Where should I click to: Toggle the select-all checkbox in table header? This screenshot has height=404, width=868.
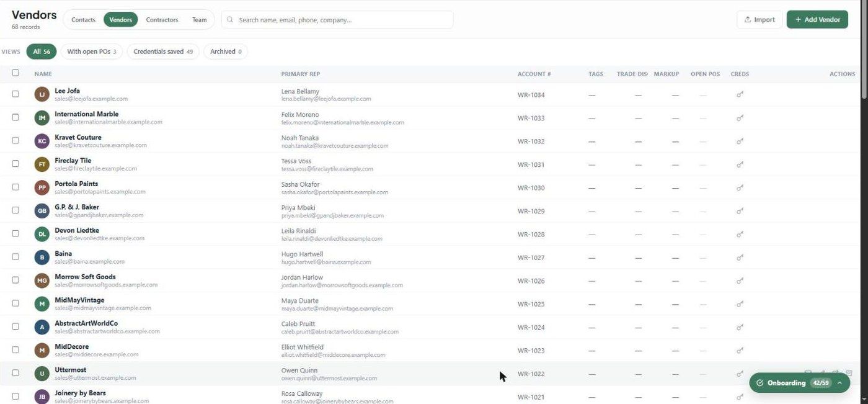click(x=15, y=73)
